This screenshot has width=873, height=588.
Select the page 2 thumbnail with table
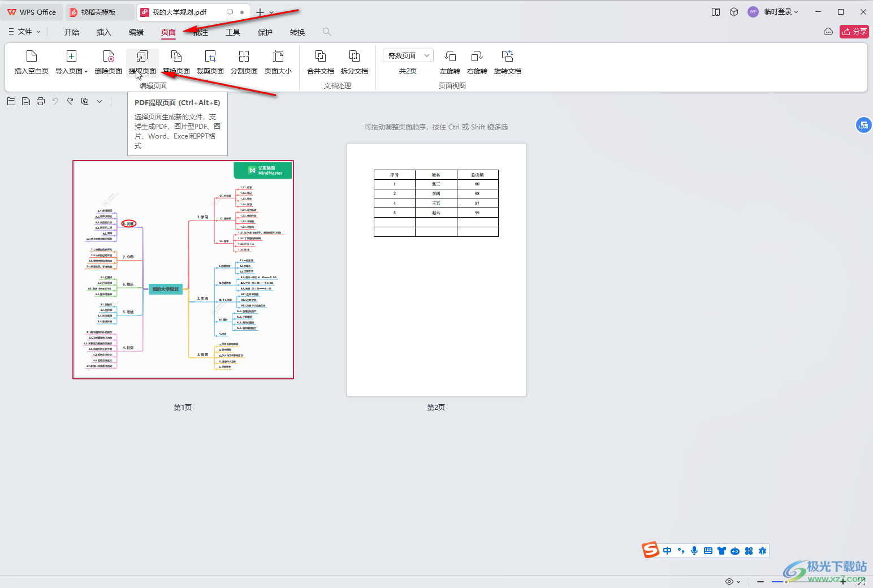click(436, 270)
